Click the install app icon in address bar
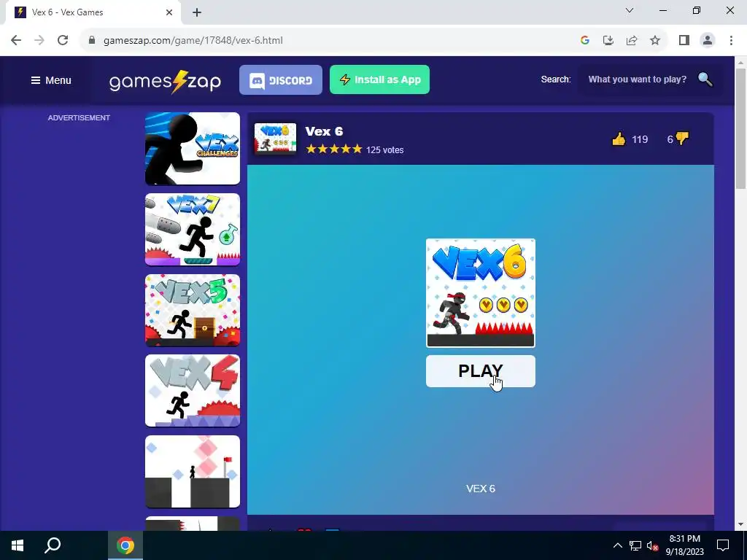 tap(608, 41)
